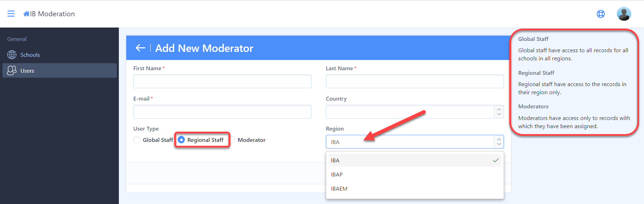This screenshot has height=204, width=644.
Task: Choose the Moderator user type
Action: tap(248, 140)
